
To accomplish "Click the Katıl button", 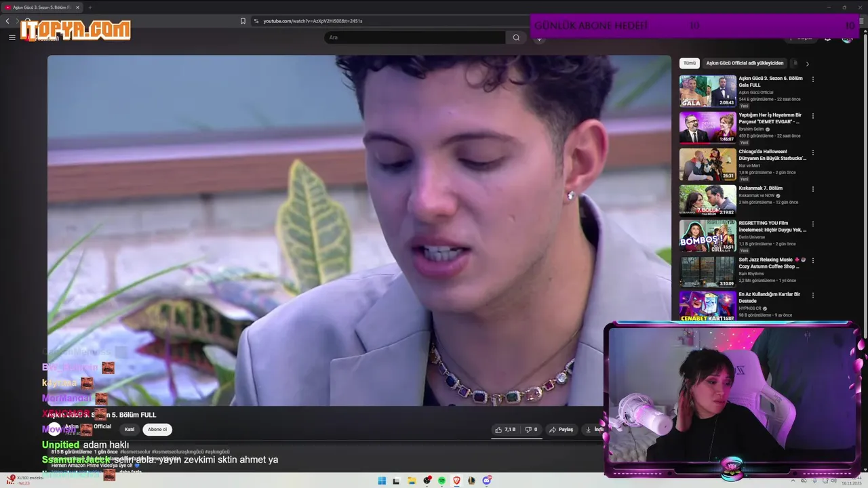I will coord(130,429).
